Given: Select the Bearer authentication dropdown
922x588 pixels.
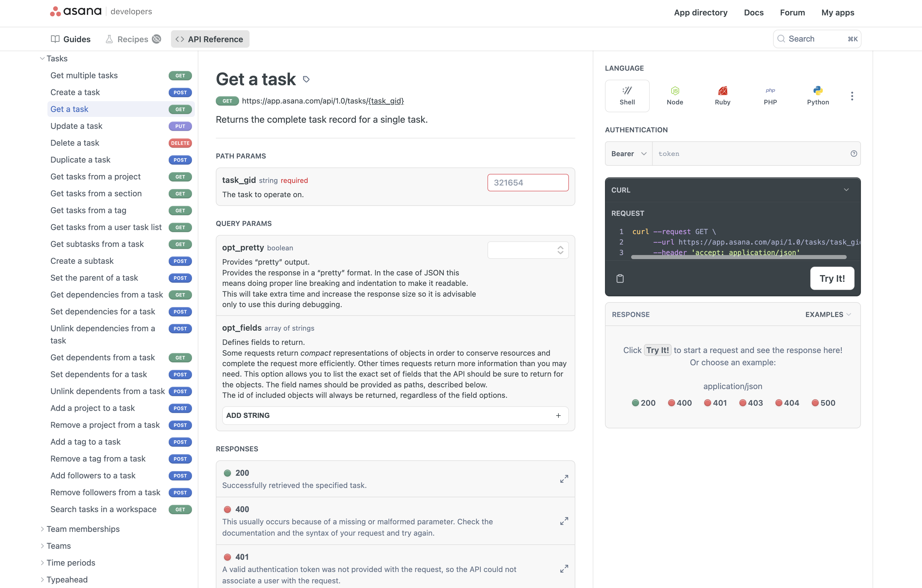Looking at the screenshot, I should (x=628, y=153).
